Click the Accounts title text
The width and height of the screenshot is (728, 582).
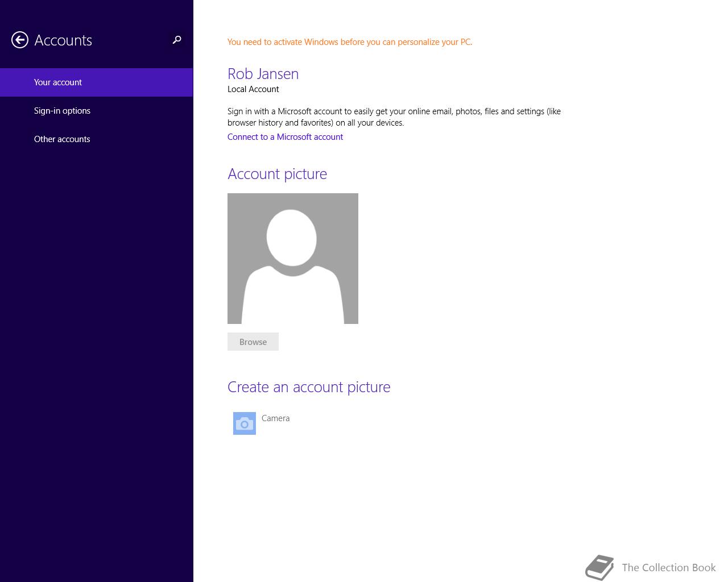63,40
